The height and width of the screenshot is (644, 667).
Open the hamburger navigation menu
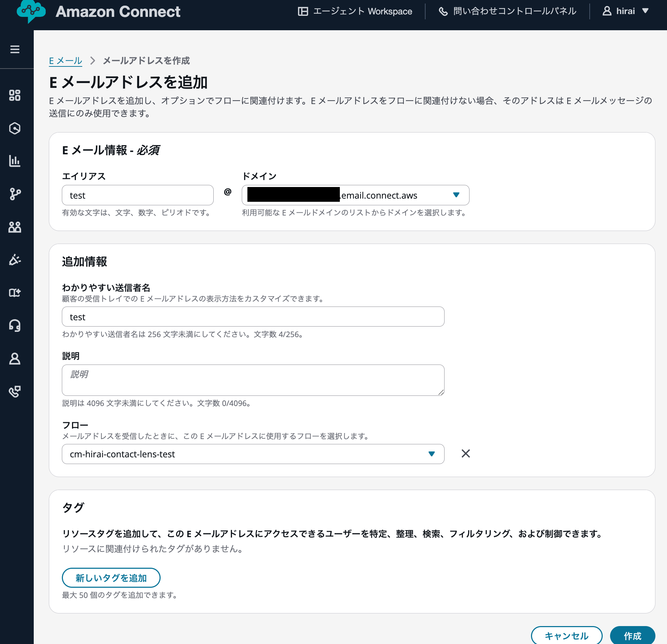[x=15, y=49]
